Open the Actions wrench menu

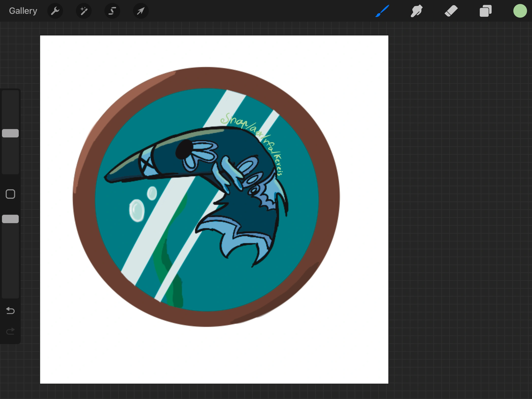[55, 11]
